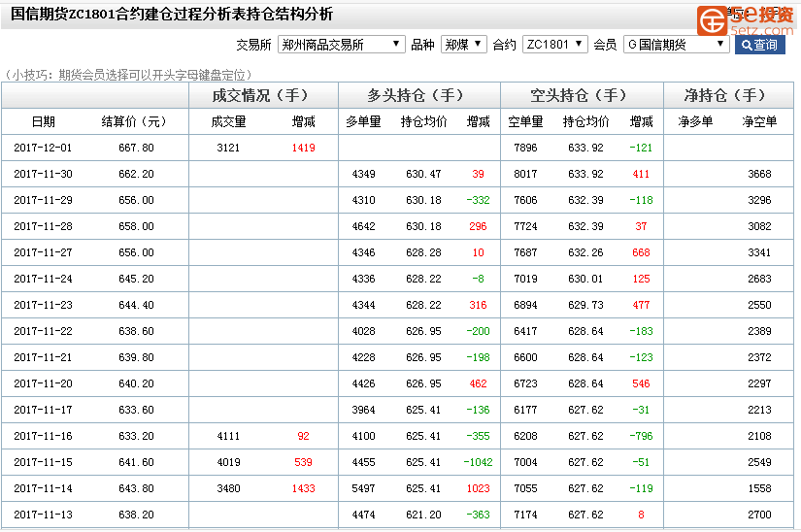The image size is (801, 532).
Task: Select the date 2017-11-30 cell
Action: [43, 174]
